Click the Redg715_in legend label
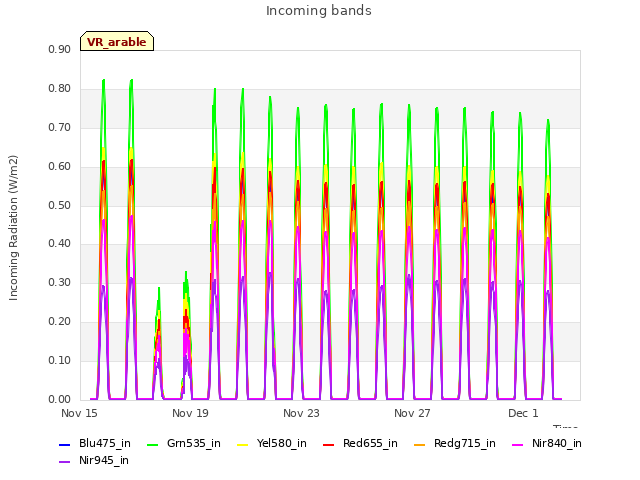 click(465, 443)
